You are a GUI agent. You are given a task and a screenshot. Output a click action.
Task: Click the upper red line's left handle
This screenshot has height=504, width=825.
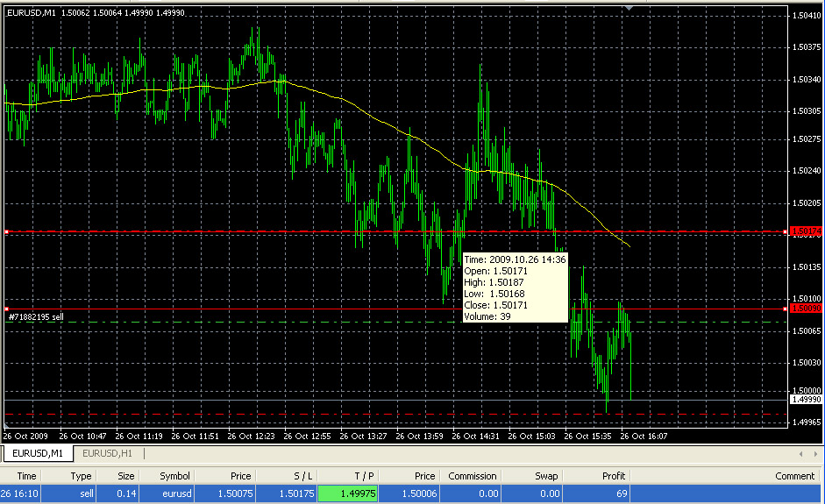click(x=6, y=231)
